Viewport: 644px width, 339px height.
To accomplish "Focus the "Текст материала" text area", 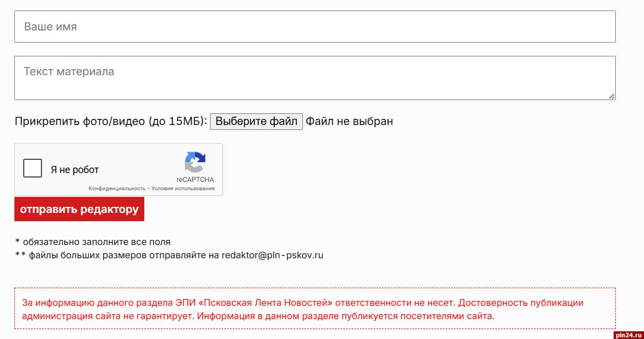I will coord(315,77).
